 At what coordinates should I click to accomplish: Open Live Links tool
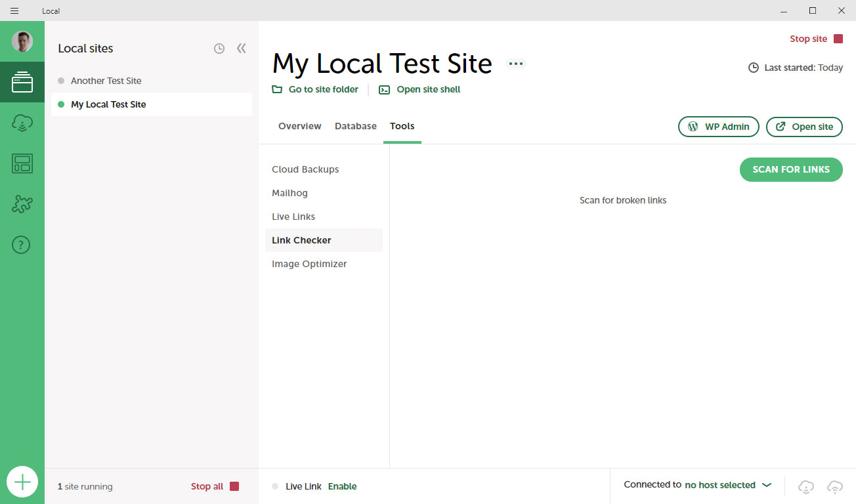(324, 217)
